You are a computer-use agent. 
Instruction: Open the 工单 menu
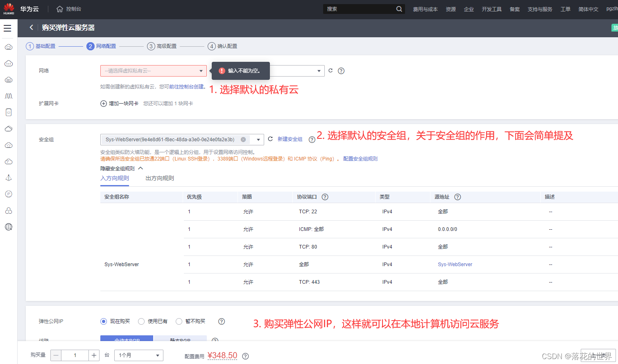(x=566, y=9)
